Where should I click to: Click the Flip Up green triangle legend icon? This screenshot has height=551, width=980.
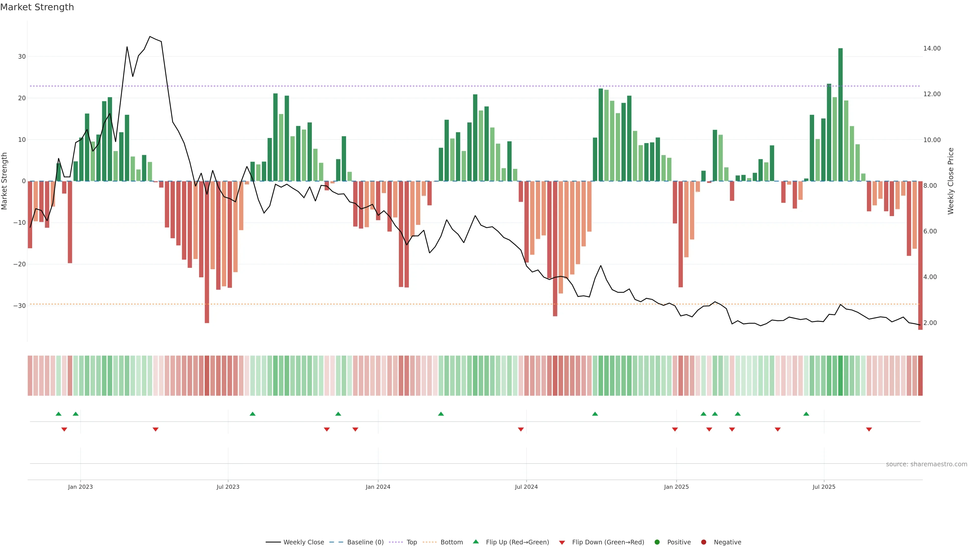click(x=475, y=542)
